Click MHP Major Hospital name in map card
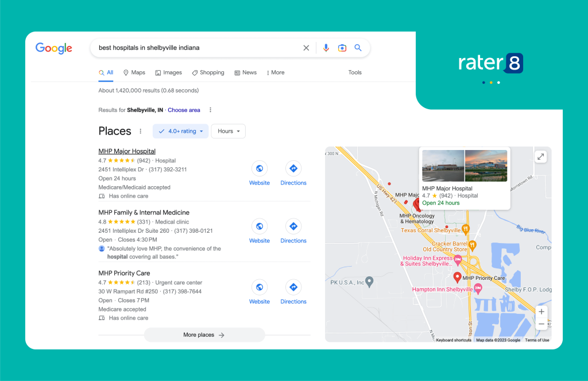 point(447,188)
